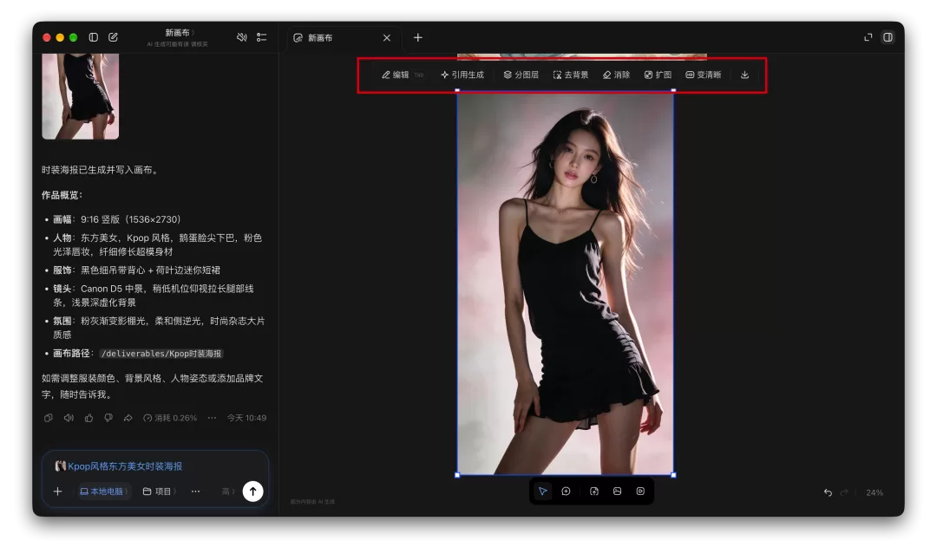Click the 时装海报已生成并写入画布 message
937x560 pixels.
coord(101,170)
